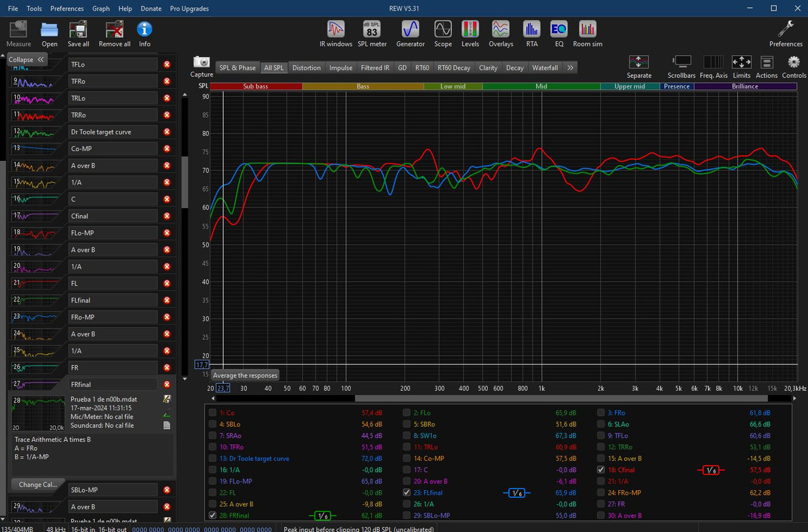Uncheck the 23: FLfinal trace

[407, 493]
